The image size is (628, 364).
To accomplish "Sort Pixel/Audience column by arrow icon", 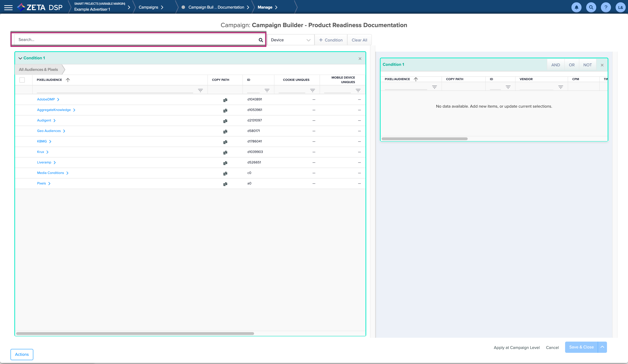I will tap(68, 80).
